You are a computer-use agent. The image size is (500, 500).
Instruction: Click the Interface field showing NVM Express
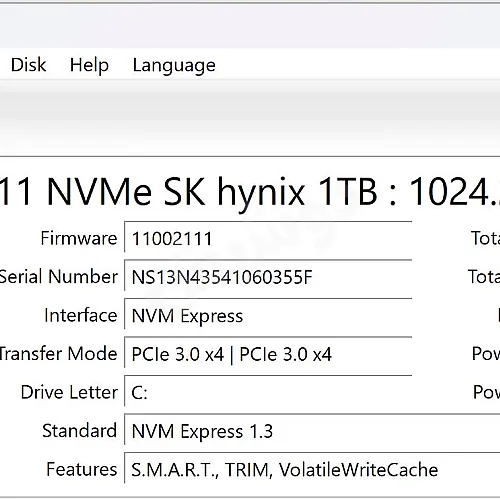point(268,314)
